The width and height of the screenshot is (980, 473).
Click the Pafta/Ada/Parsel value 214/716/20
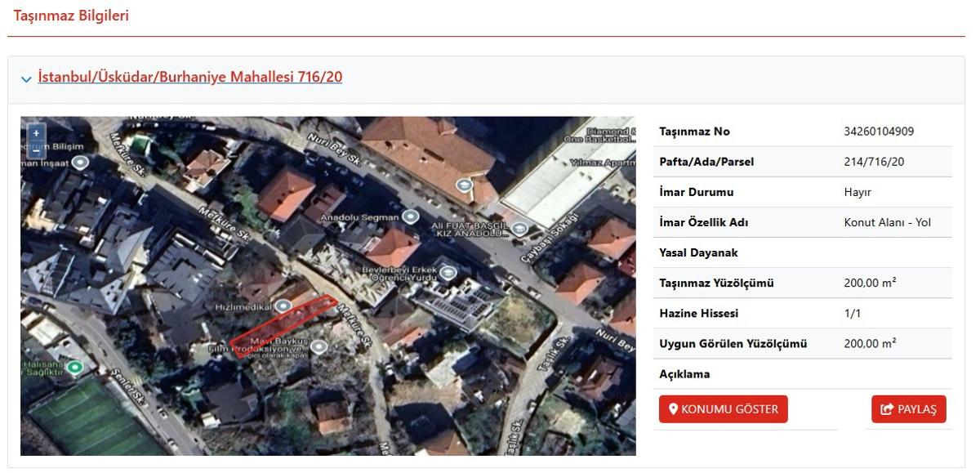click(874, 162)
